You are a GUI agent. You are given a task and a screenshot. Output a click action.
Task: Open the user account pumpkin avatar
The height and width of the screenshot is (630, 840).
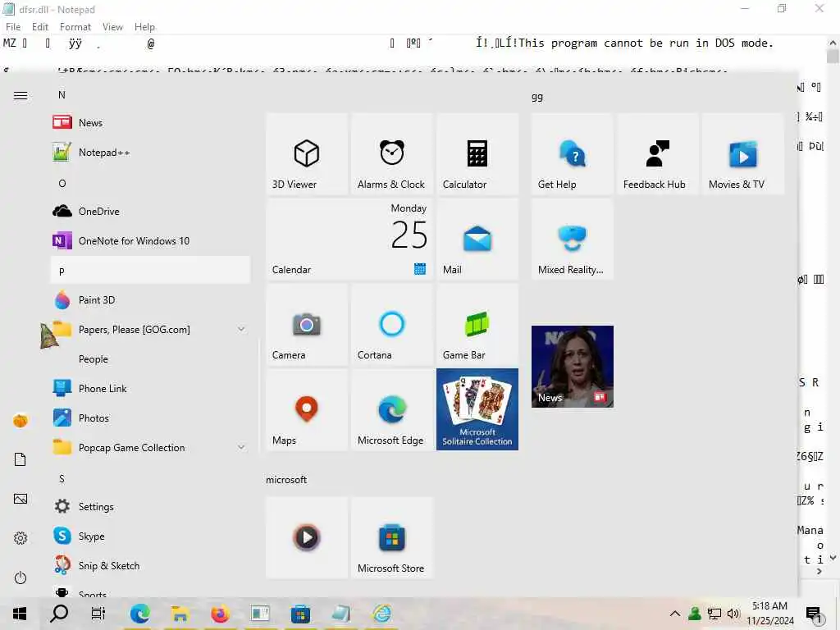click(21, 421)
